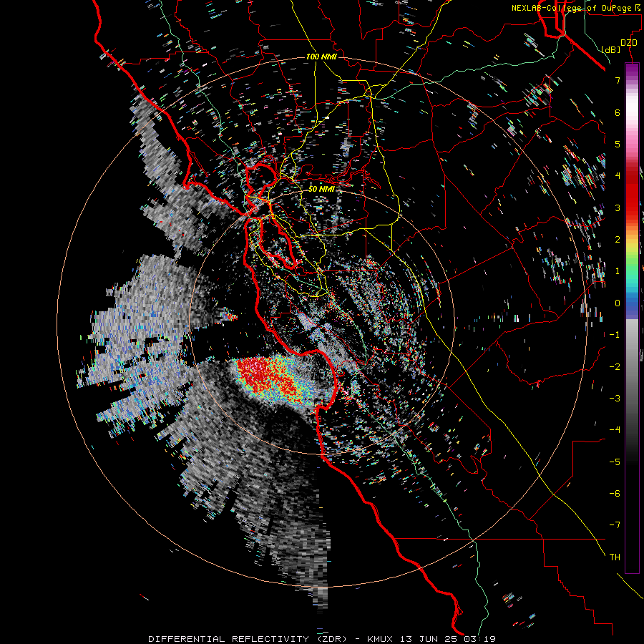Click the "5" value on the ZDR scale

click(618, 144)
